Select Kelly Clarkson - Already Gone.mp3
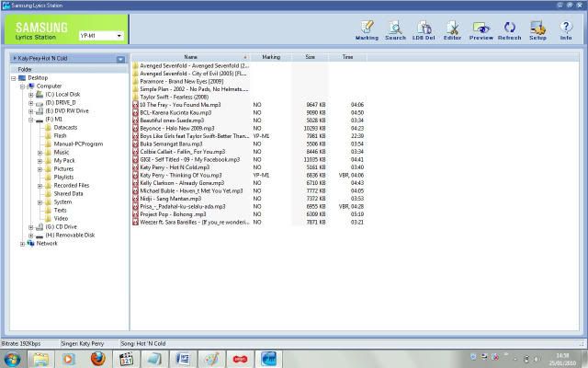The image size is (588, 368). [182, 183]
